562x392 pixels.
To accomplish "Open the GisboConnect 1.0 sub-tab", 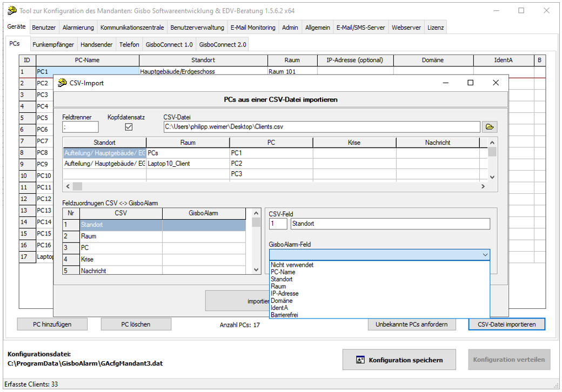I will [169, 45].
